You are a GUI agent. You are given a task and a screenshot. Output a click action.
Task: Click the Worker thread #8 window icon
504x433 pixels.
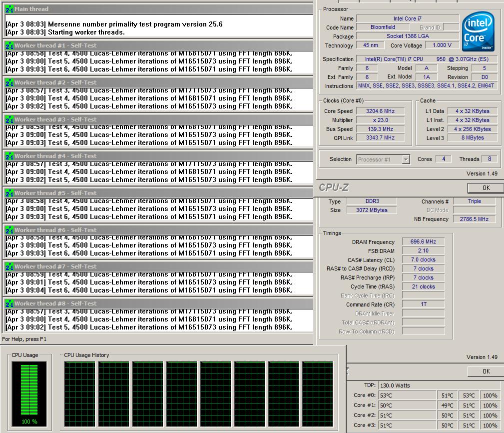[9, 303]
